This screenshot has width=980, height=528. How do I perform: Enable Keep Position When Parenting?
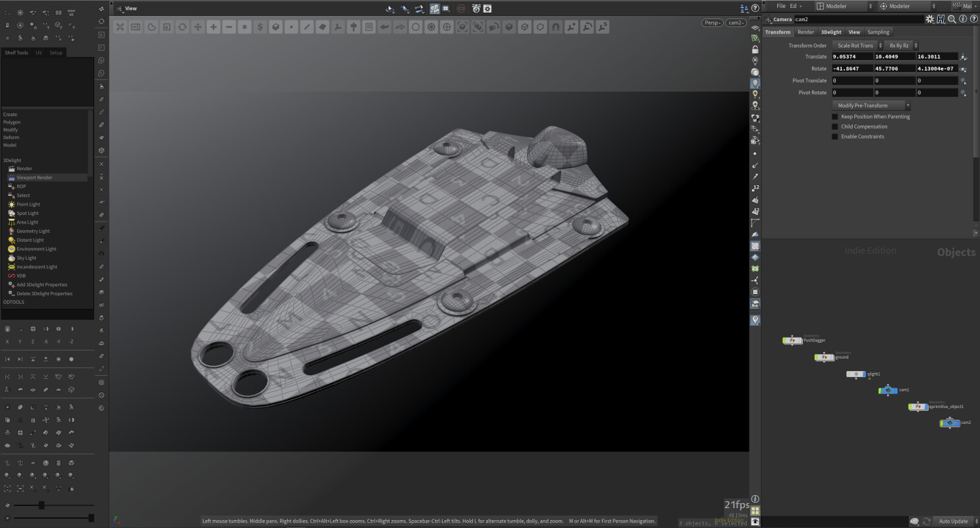point(835,117)
